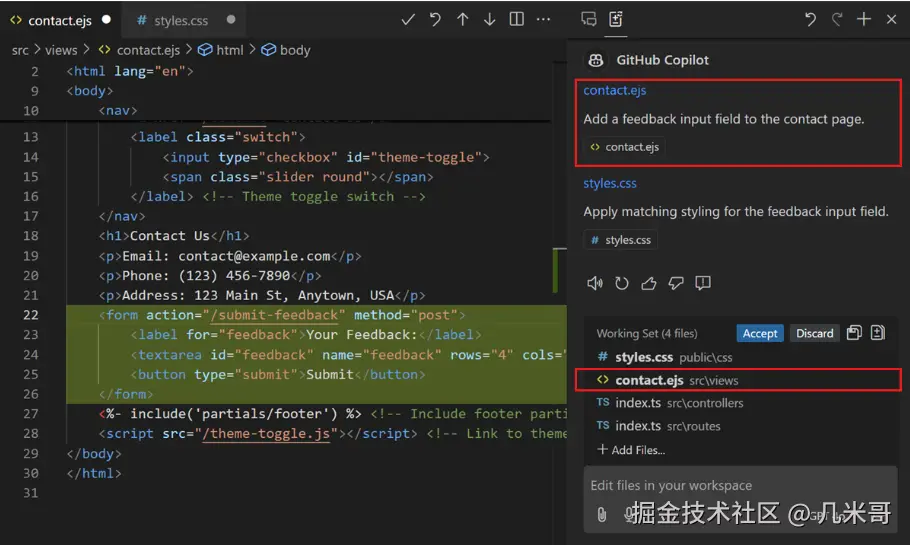Viewport: 910px width, 545px height.
Task: Click the /submit-feedback form action text
Action: point(275,315)
